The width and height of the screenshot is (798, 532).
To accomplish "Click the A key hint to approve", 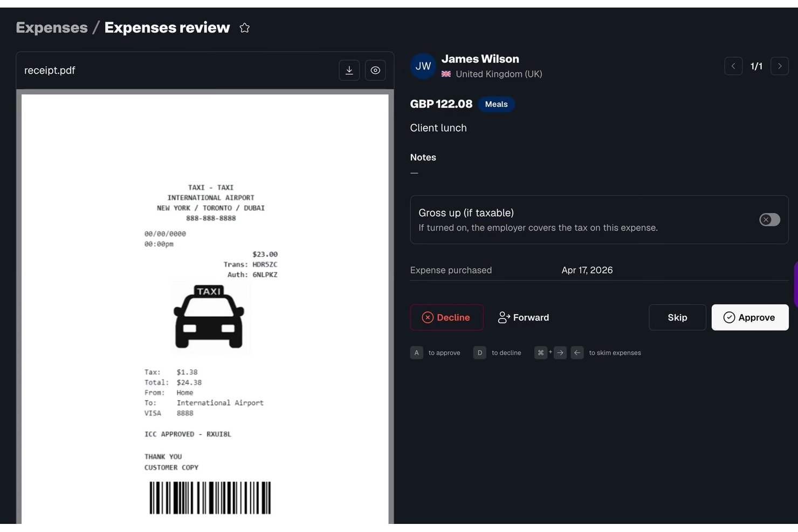I will 416,353.
